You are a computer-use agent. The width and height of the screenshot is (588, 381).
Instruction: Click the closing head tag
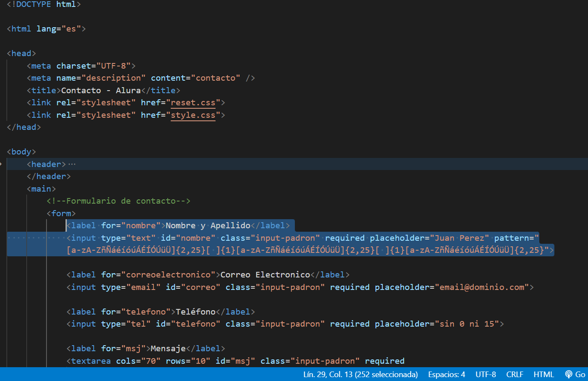[24, 127]
